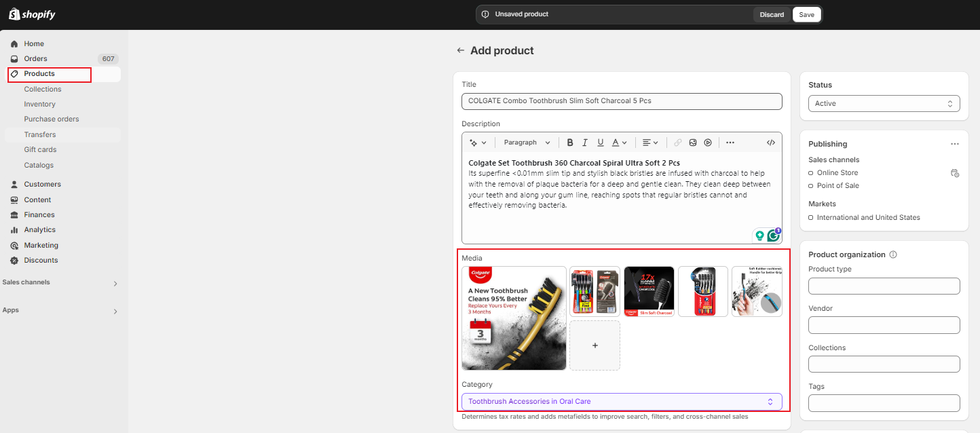
Task: Click the Online Store sales channel
Action: 837,173
